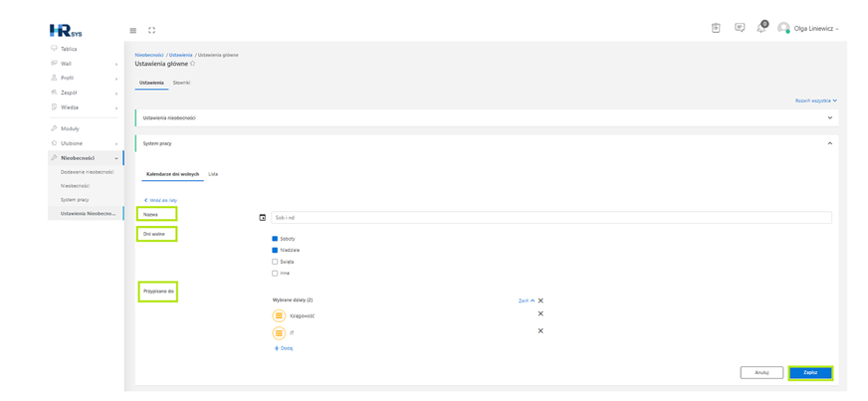
Task: Uncheck the Niedziele checkbox
Action: pos(275,250)
